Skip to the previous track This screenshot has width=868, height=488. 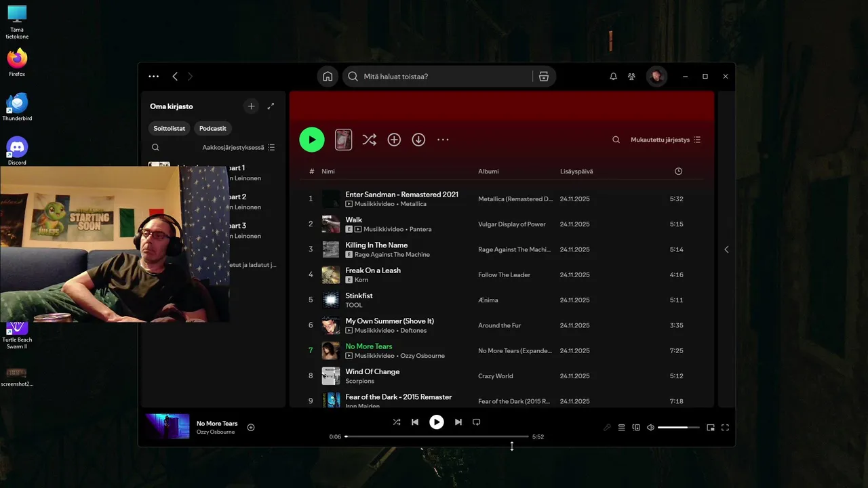point(415,422)
